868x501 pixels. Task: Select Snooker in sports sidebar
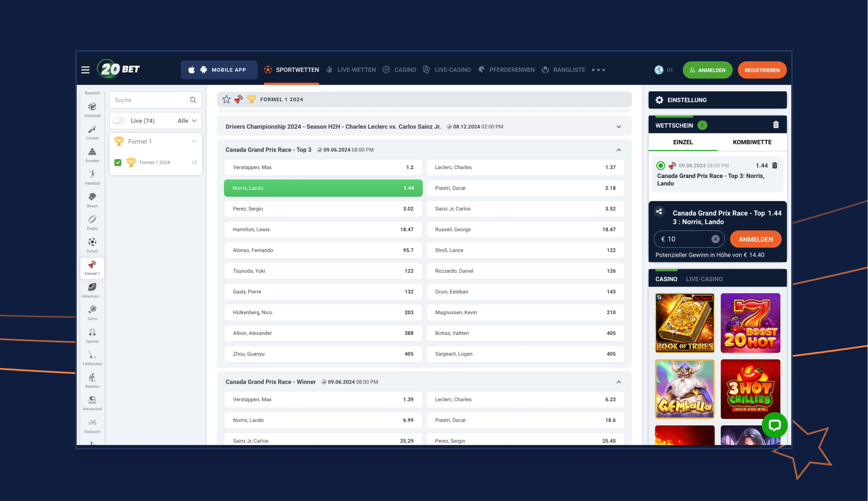[x=92, y=155]
